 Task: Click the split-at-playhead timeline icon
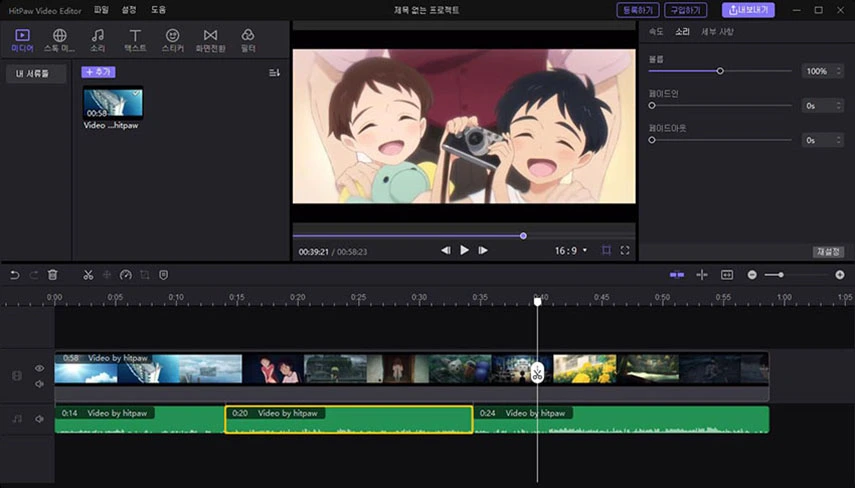pyautogui.click(x=702, y=275)
